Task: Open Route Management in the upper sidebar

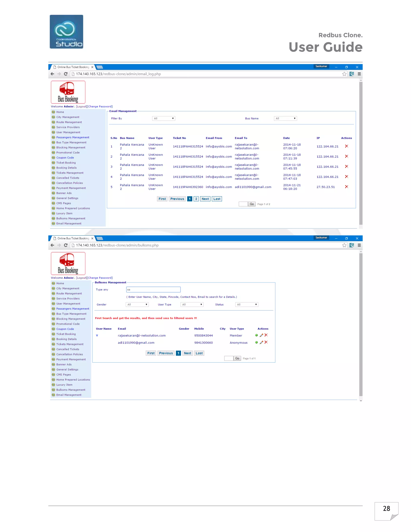Action: (x=69, y=122)
